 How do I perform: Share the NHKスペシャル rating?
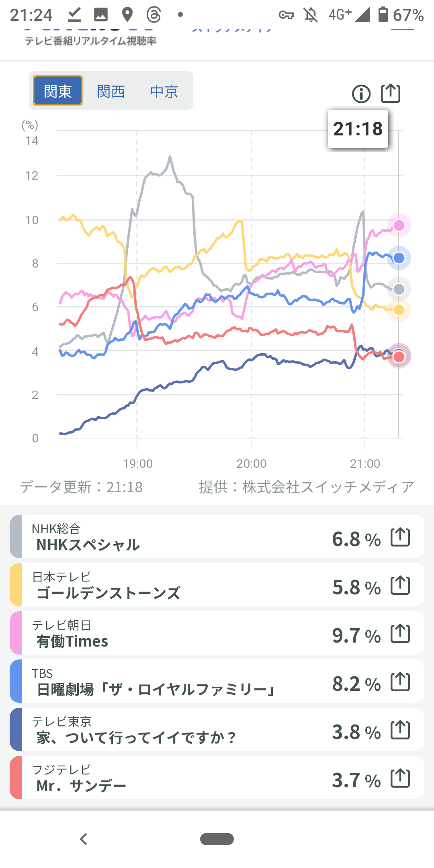[400, 537]
